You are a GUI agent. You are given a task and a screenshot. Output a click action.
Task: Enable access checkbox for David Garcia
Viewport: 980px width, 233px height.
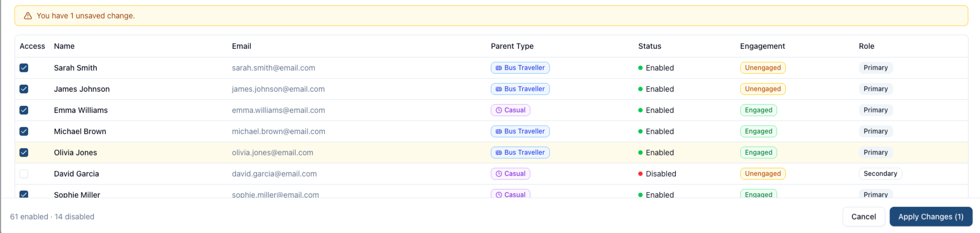[24, 174]
